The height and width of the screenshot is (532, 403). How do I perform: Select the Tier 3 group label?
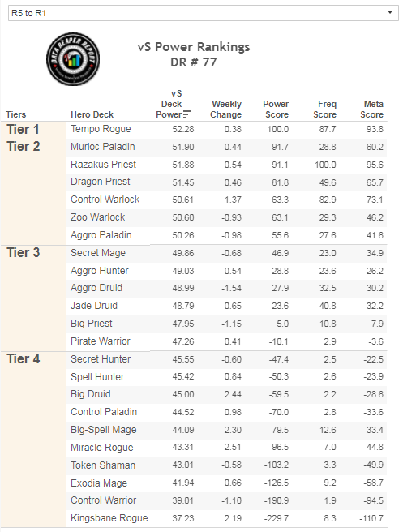point(24,253)
